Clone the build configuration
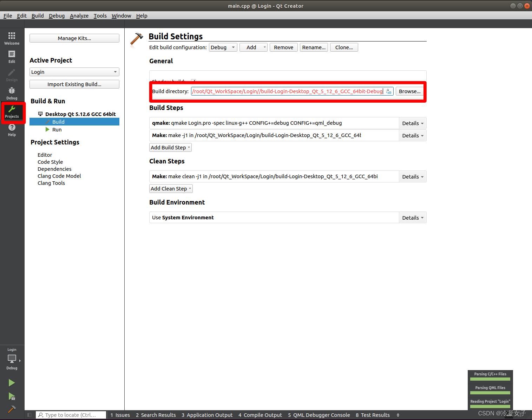The width and height of the screenshot is (532, 420). point(344,47)
